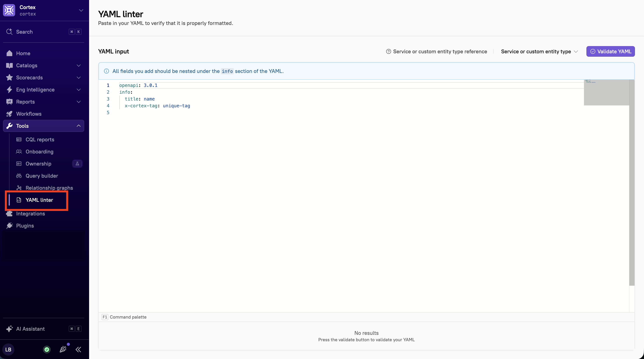Expand the Reports chevron
The image size is (644, 359).
(79, 102)
